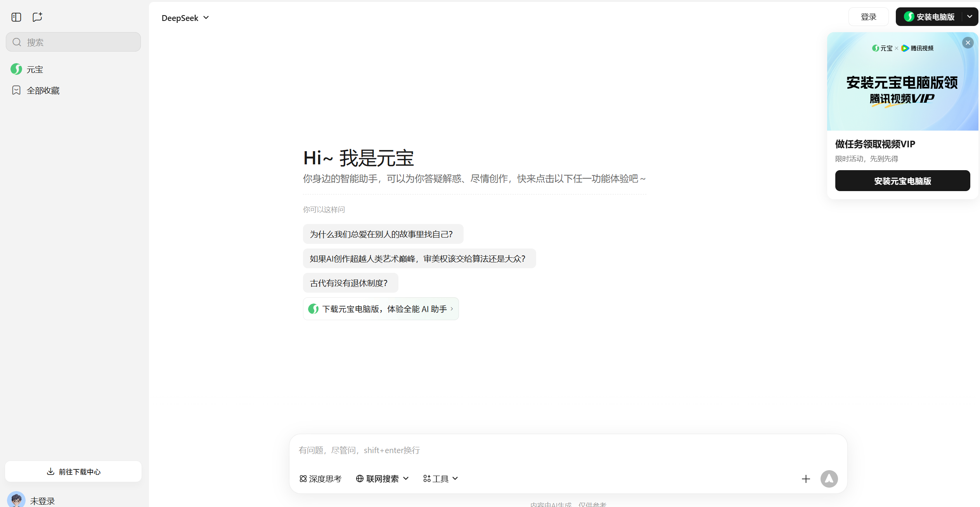Click the search magnifier in the sidebar
Image resolution: width=980 pixels, height=507 pixels.
click(17, 42)
